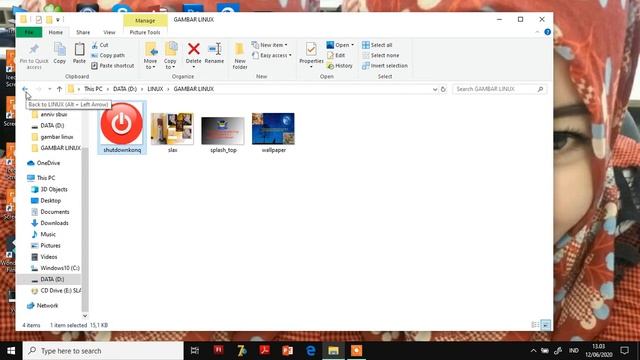640x360 pixels.
Task: Switch to the Share ribbon tab
Action: tap(83, 32)
